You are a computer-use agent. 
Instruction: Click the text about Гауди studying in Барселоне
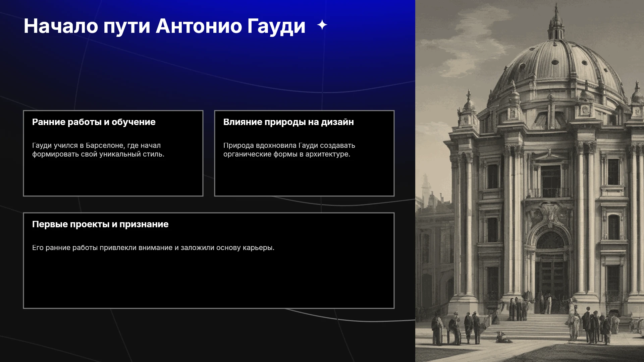pyautogui.click(x=98, y=150)
